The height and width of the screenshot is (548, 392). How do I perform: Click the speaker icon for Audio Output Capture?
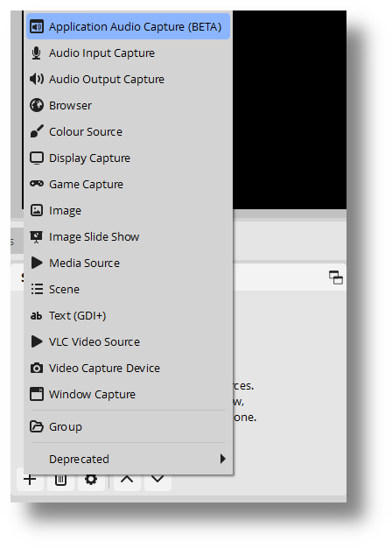point(37,80)
